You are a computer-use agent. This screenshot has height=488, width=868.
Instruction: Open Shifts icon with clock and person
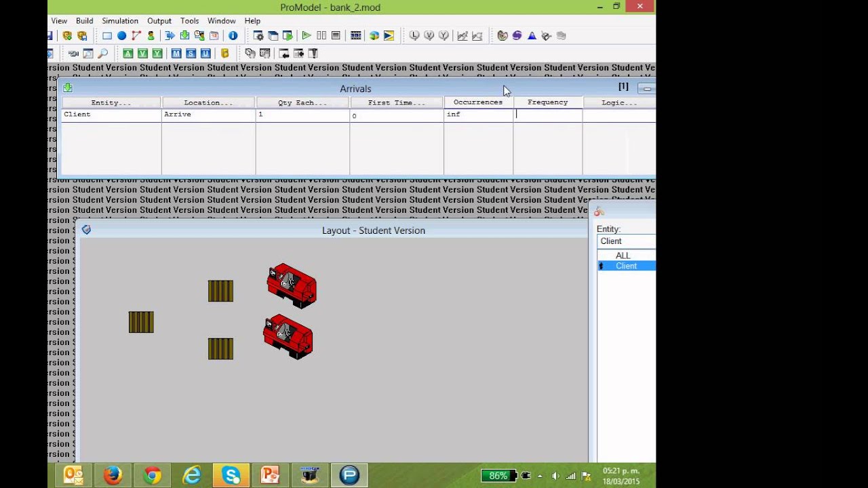[x=199, y=36]
